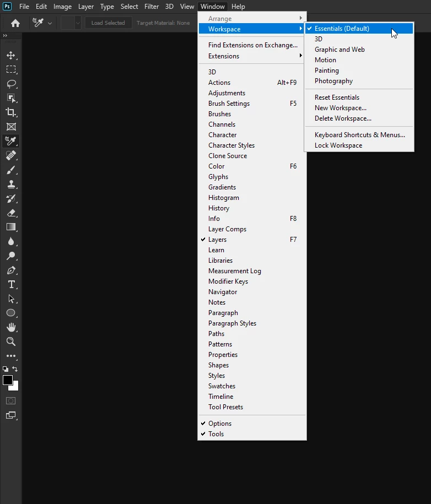Select the Move tool
Image resolution: width=431 pixels, height=504 pixels.
click(11, 55)
